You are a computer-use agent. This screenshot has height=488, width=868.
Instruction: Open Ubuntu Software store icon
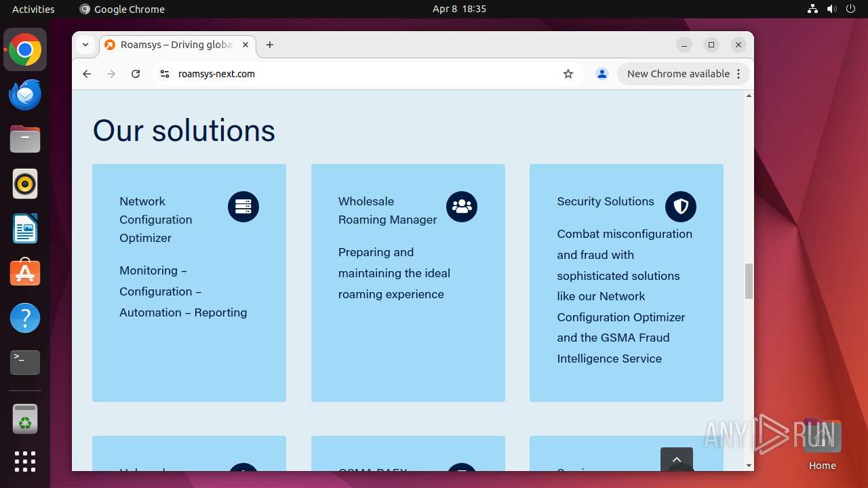click(25, 273)
